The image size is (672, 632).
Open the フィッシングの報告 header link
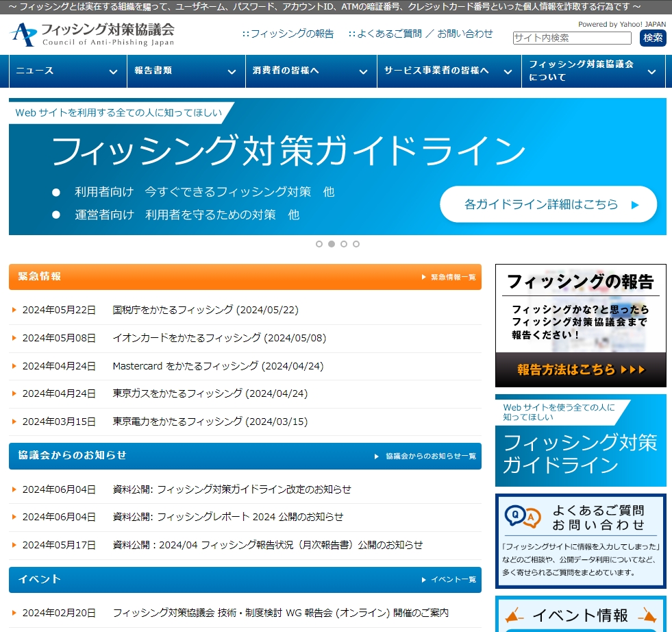pyautogui.click(x=288, y=34)
